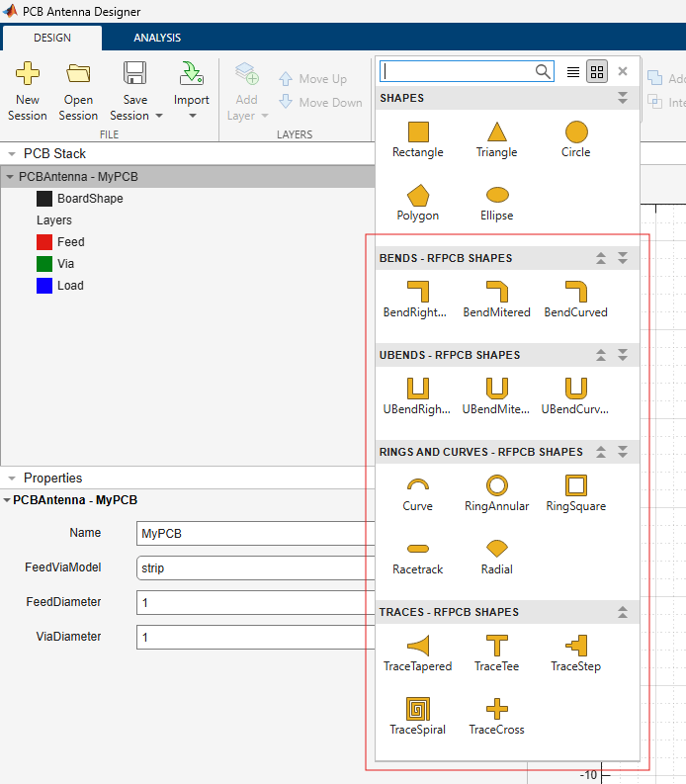
Task: Click the gallery search magnifier icon
Action: click(x=543, y=71)
